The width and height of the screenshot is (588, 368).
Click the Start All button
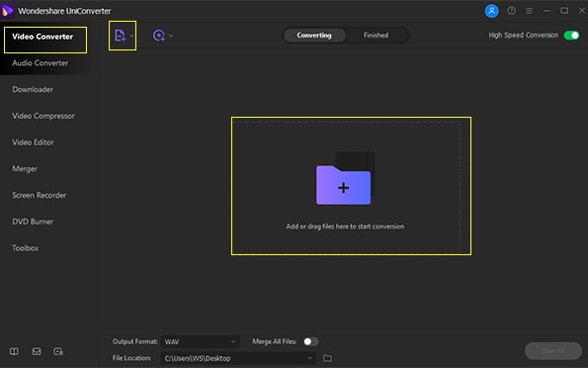553,351
